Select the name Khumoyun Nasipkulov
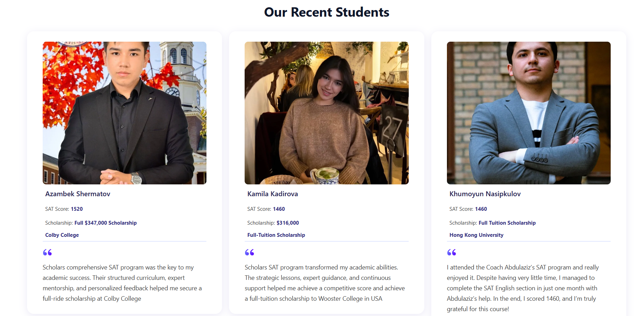The width and height of the screenshot is (644, 316). [485, 194]
